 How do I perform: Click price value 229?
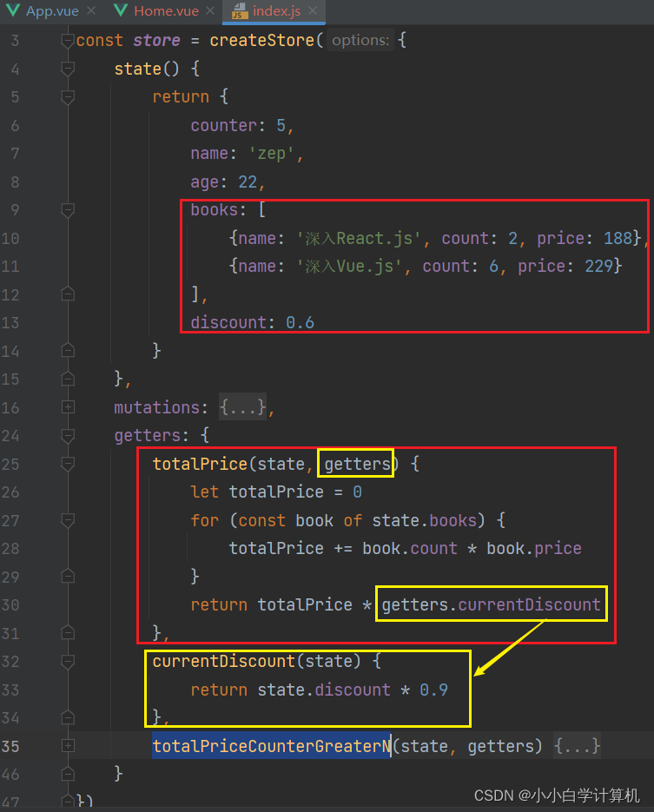tap(598, 266)
